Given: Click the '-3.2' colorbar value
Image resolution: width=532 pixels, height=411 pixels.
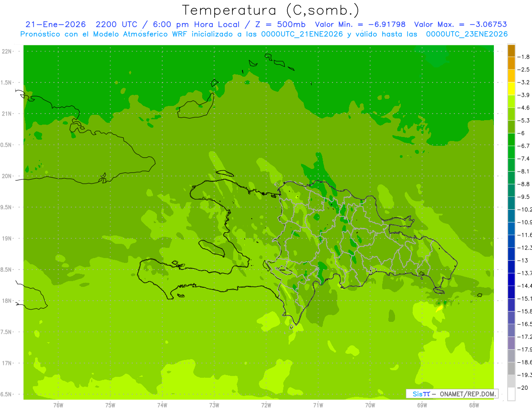Looking at the screenshot, I should [x=524, y=82].
